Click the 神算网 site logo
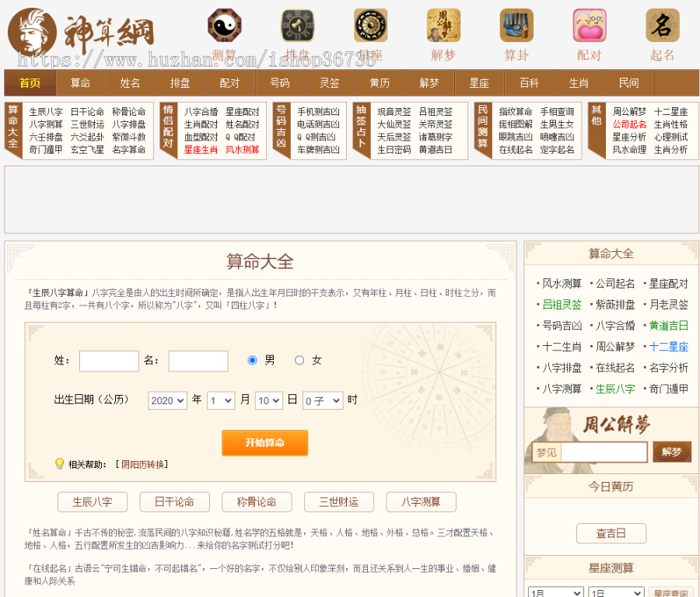700x597 pixels. (81, 33)
